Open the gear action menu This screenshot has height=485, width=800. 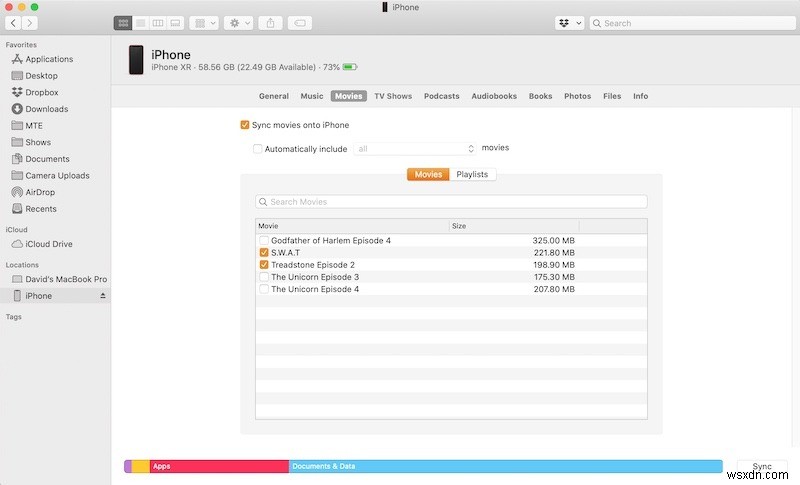point(238,23)
